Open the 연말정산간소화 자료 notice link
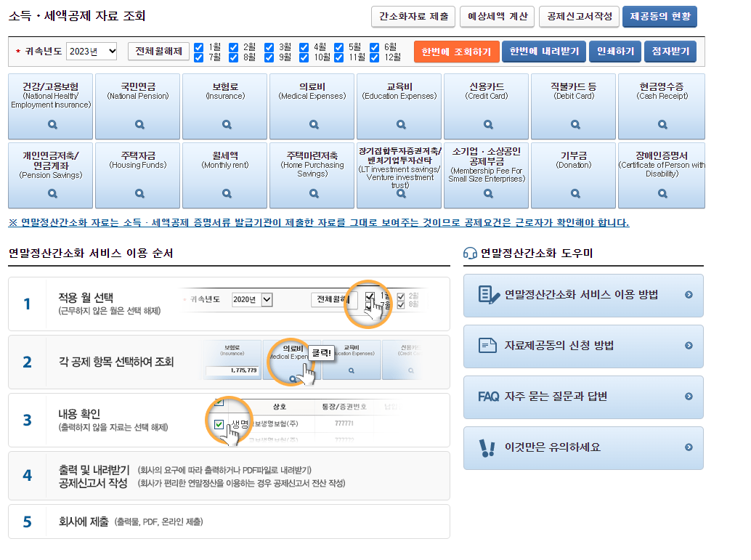The height and width of the screenshot is (560, 751). tap(319, 223)
